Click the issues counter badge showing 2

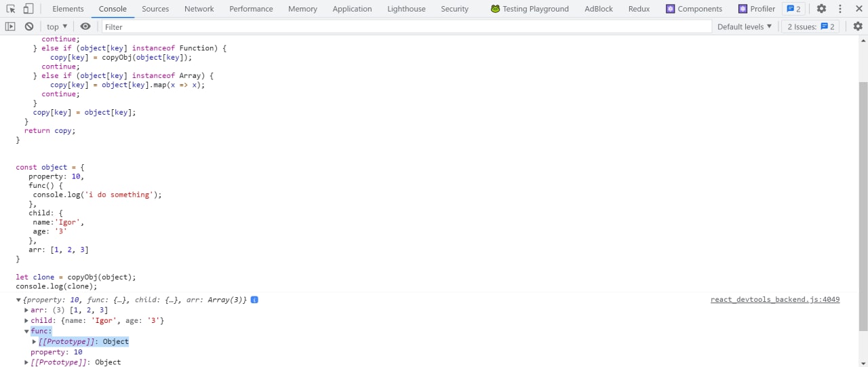click(793, 9)
